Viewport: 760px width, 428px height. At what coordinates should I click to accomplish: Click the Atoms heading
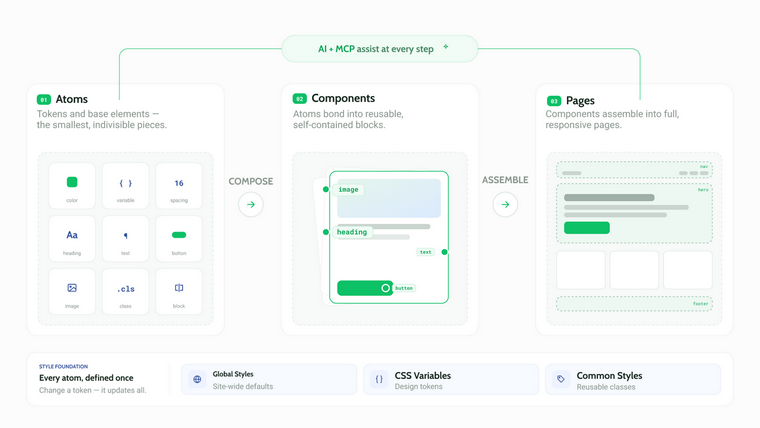coord(72,99)
